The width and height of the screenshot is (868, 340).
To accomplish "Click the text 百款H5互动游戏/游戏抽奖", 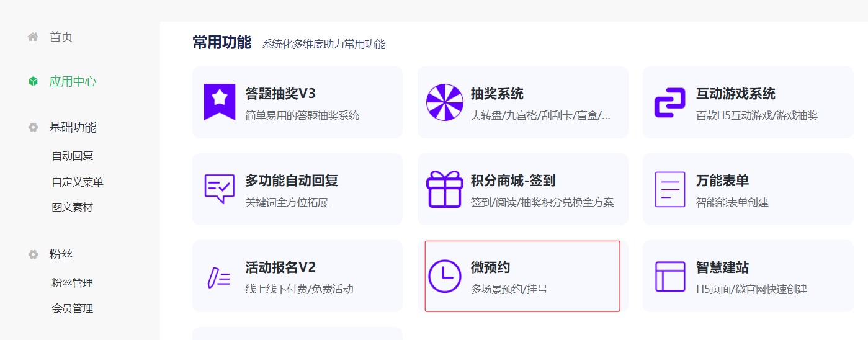I will [x=757, y=115].
